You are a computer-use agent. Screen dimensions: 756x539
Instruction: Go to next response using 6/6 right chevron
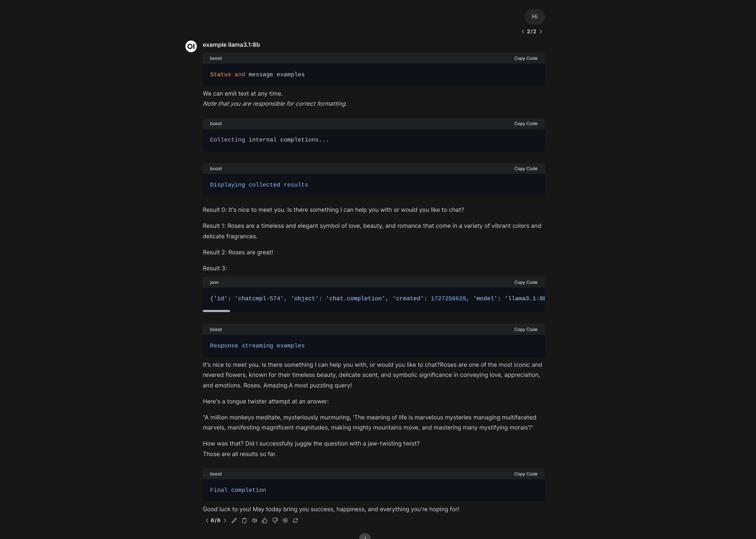tap(225, 520)
